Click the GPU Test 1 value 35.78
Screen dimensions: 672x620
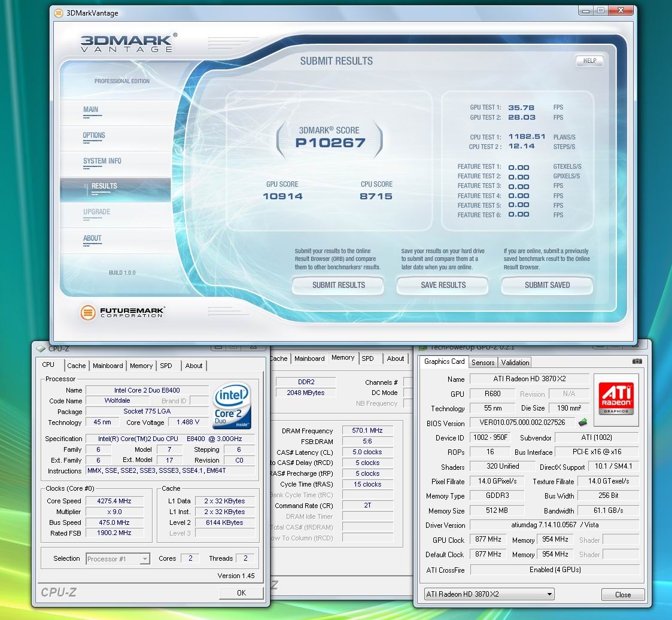(521, 108)
